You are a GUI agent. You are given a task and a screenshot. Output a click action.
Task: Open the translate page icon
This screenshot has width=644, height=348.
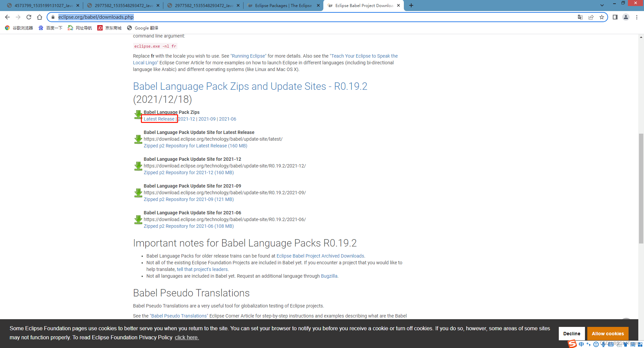coord(580,17)
